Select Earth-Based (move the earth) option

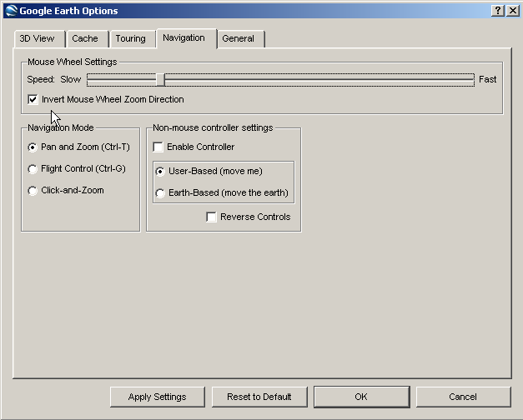[160, 193]
